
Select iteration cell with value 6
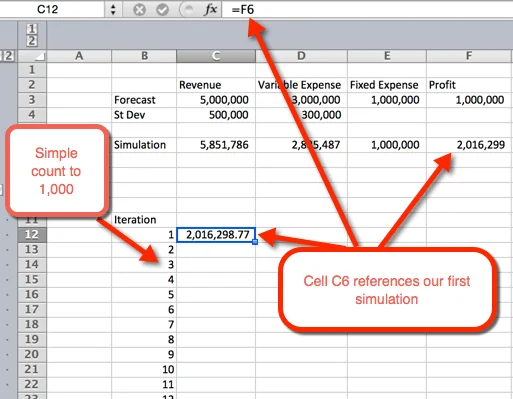point(144,310)
